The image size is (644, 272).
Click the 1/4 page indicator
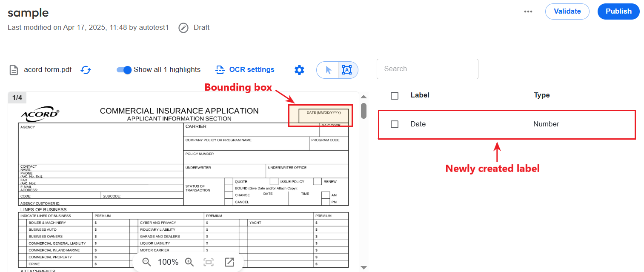coord(17,98)
